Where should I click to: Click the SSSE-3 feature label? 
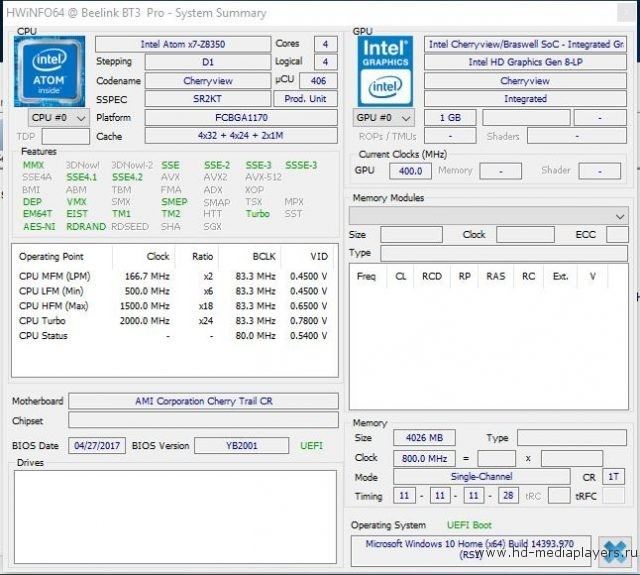[301, 165]
